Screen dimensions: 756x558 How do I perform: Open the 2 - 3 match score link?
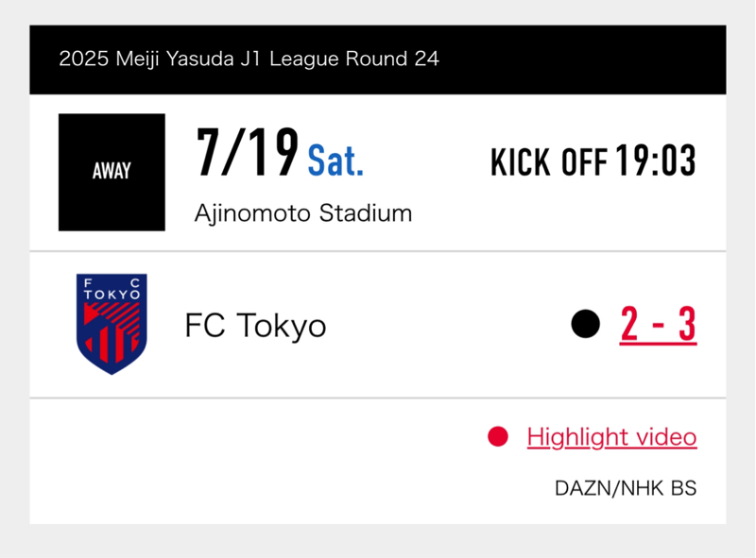(x=658, y=324)
